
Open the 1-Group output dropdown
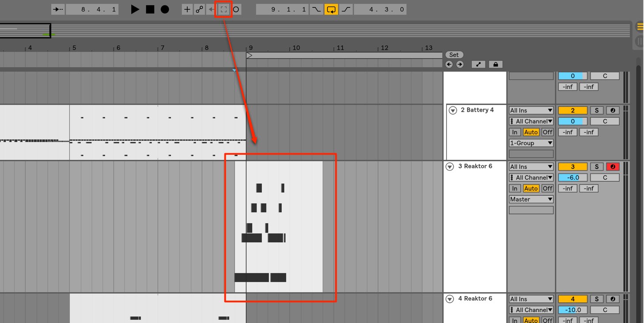(531, 143)
